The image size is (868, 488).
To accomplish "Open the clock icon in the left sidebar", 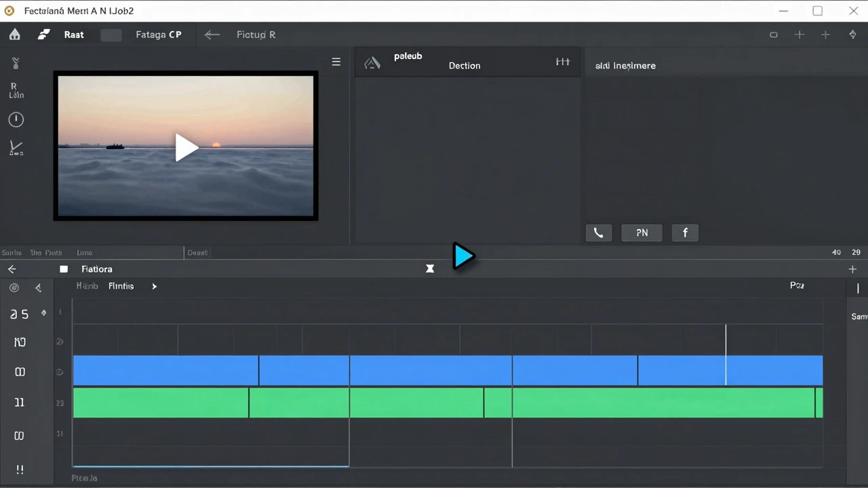I will tap(16, 120).
